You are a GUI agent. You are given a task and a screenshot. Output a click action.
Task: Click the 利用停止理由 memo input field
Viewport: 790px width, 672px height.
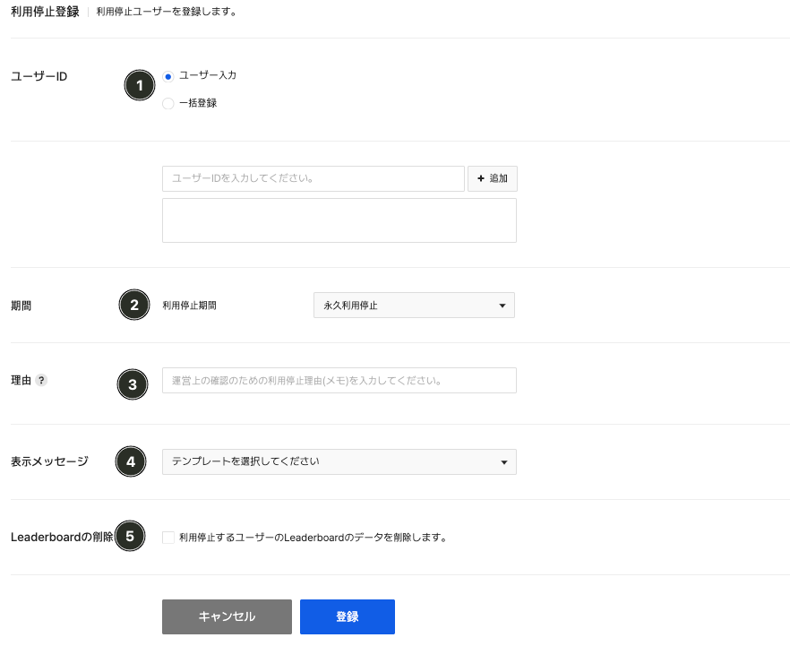coord(339,381)
